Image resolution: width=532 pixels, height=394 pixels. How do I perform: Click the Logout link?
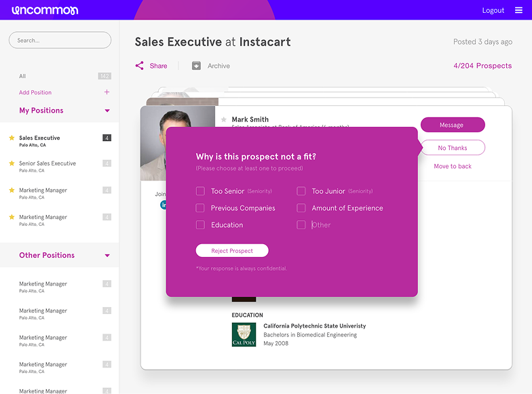(493, 10)
